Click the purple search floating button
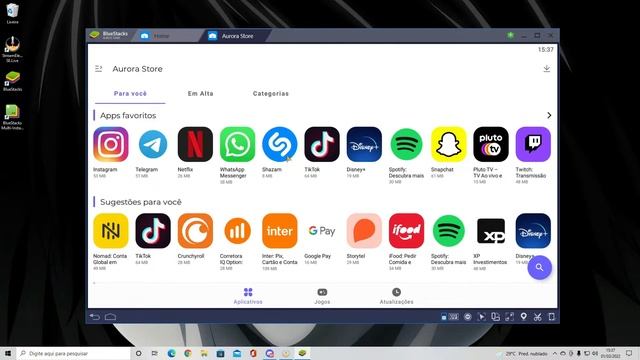 point(540,268)
